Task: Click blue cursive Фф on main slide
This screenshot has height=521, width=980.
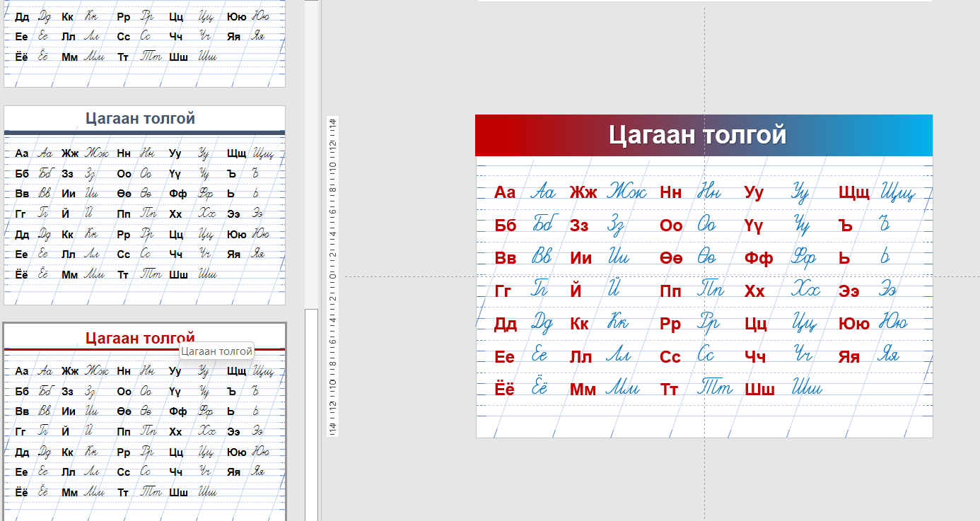Action: click(805, 257)
